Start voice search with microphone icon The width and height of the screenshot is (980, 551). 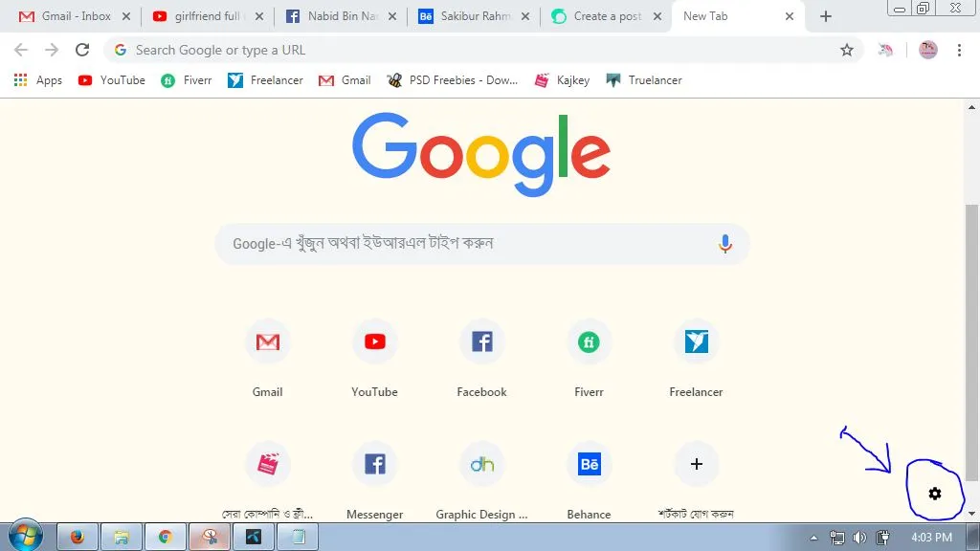pyautogui.click(x=725, y=244)
